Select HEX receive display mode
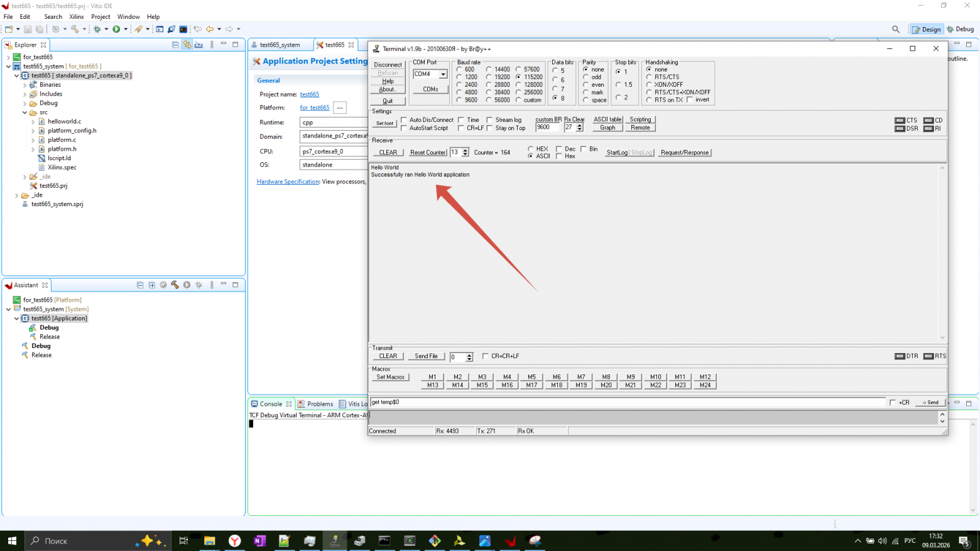 [x=531, y=149]
